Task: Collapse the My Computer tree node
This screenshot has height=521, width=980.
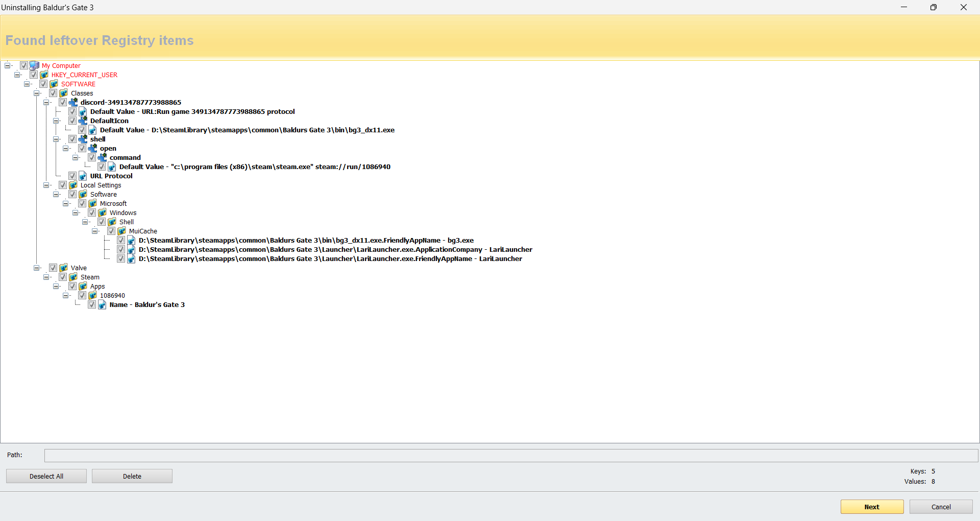Action: coord(7,65)
